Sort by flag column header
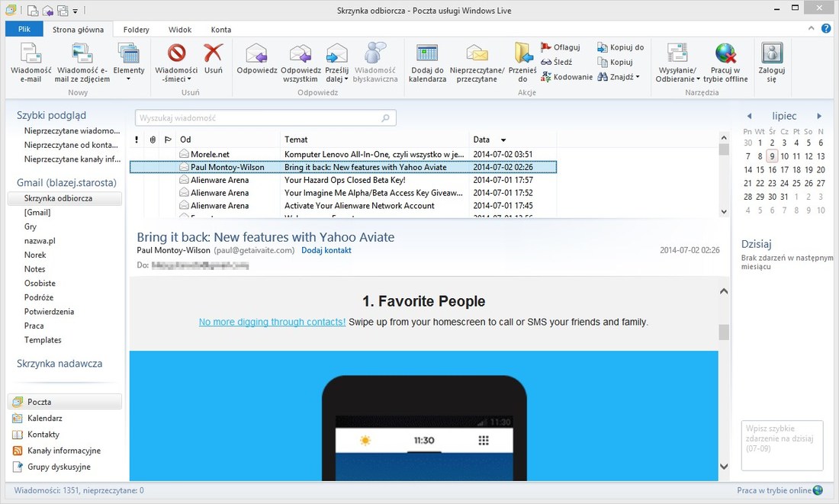This screenshot has height=504, width=839. [x=168, y=140]
